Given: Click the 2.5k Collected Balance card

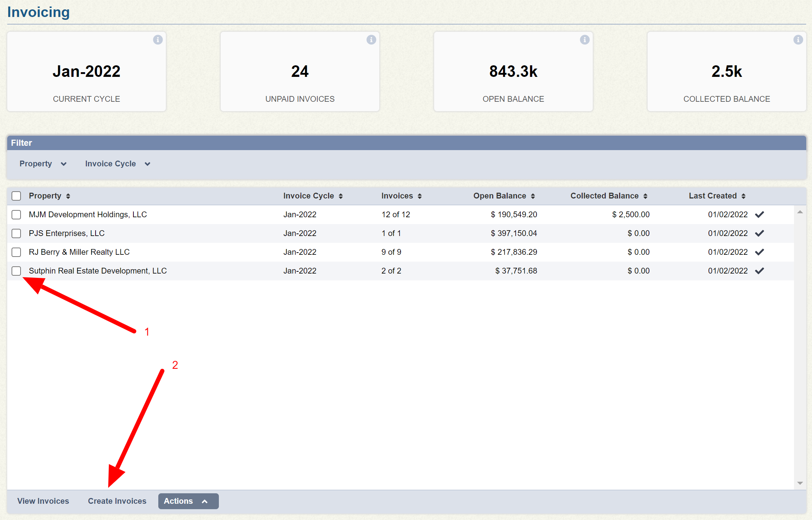Looking at the screenshot, I should click(727, 71).
